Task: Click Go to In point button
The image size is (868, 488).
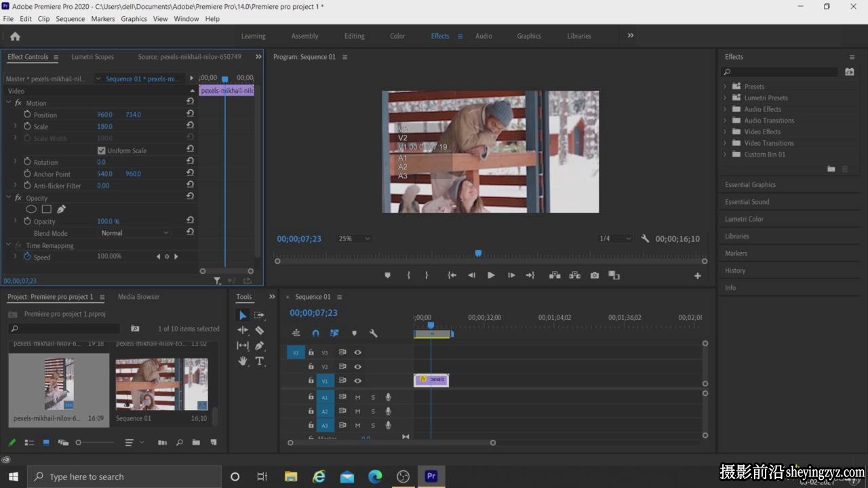Action: pyautogui.click(x=452, y=275)
